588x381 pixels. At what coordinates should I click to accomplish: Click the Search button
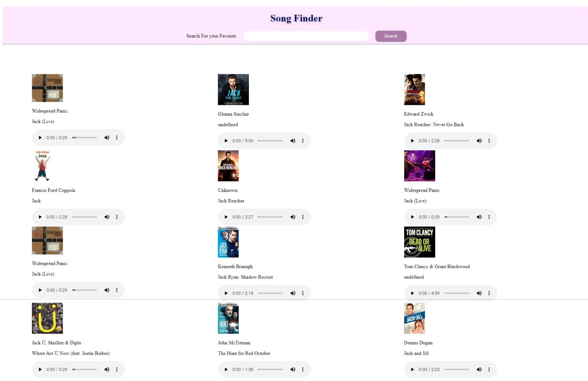[x=391, y=36]
